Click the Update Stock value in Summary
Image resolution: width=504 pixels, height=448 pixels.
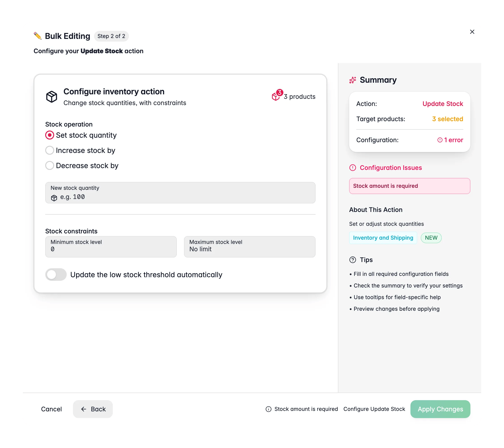(443, 104)
